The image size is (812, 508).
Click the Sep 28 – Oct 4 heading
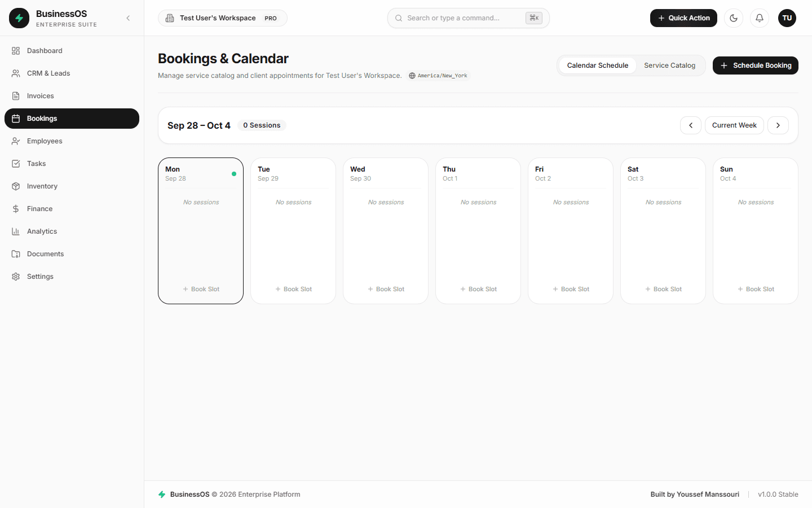(x=199, y=125)
